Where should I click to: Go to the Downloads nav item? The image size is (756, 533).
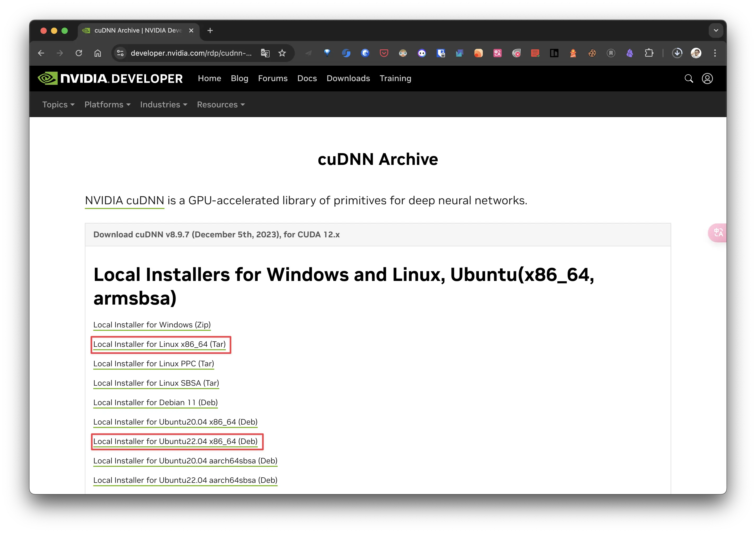pos(348,78)
